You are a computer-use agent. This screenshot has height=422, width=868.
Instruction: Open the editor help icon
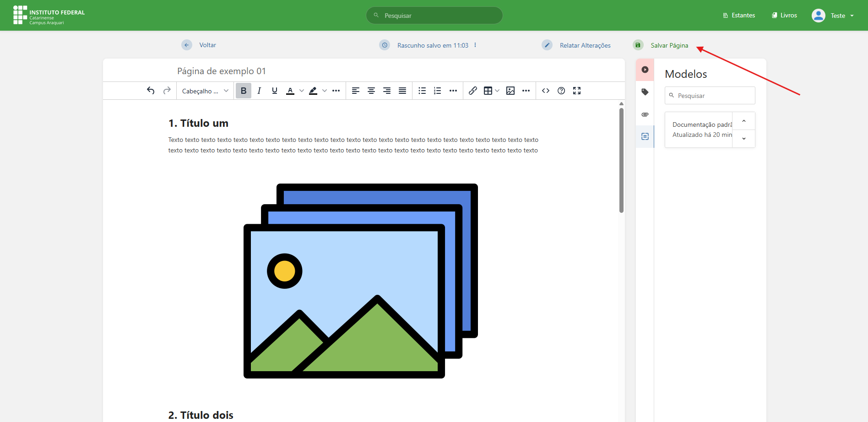point(561,91)
